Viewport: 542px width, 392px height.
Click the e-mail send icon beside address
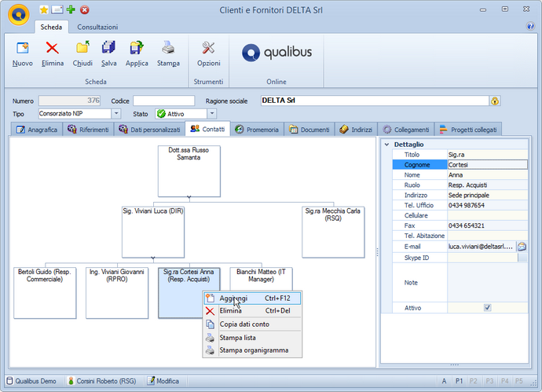[x=522, y=247]
